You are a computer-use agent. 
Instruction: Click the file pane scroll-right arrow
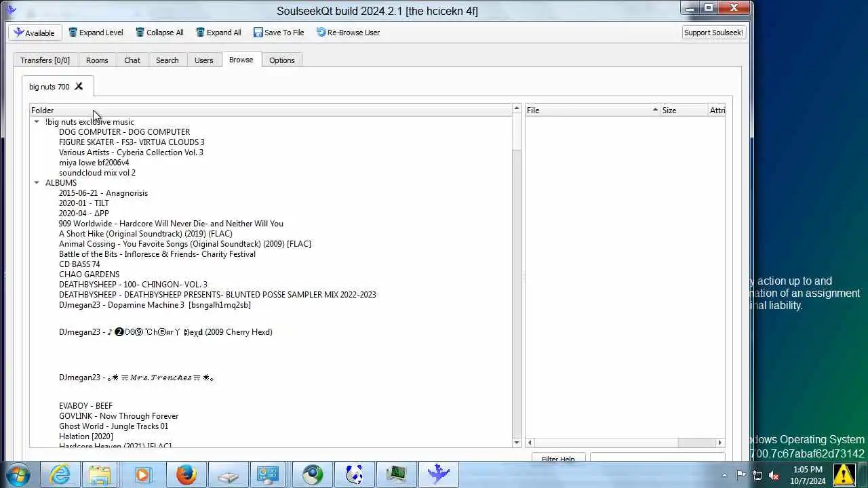720,443
